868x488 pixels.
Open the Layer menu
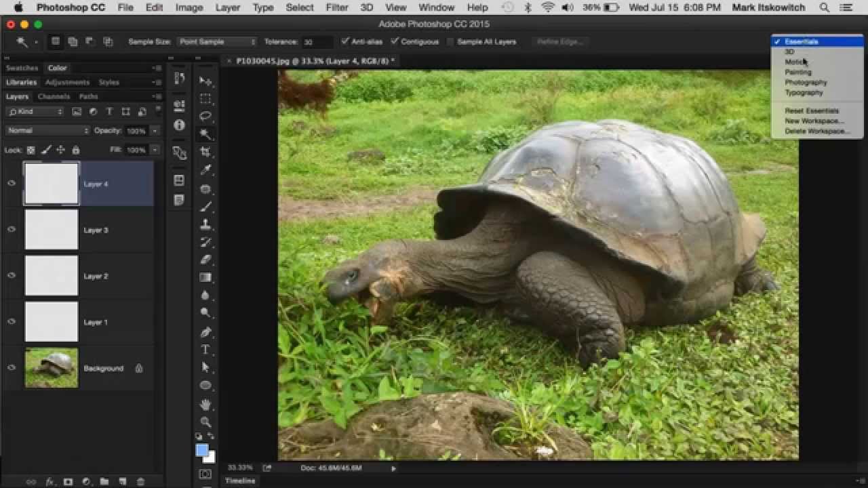pos(228,7)
